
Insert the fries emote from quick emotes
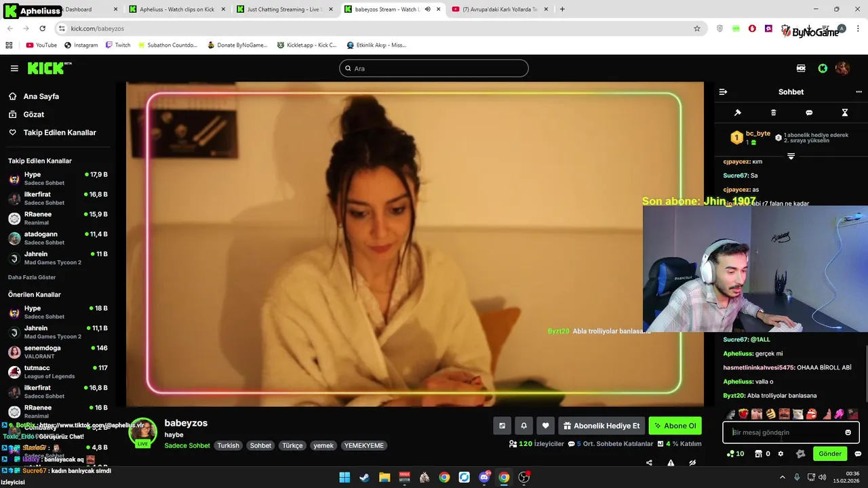click(743, 414)
